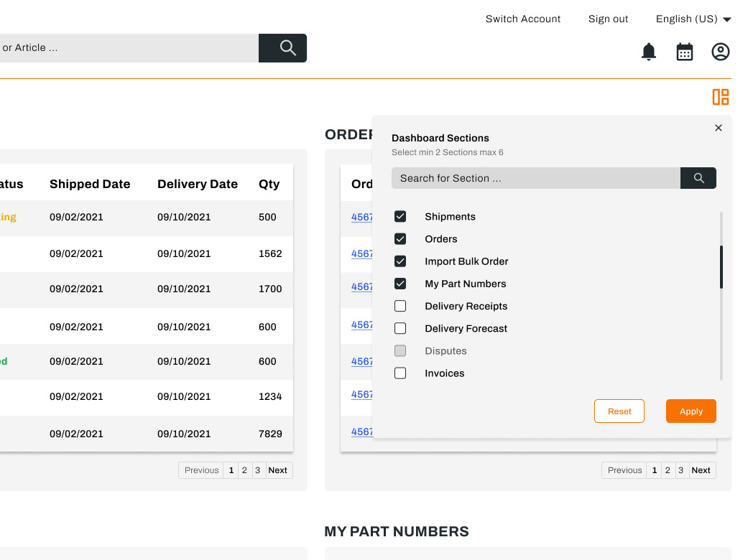Uncheck the Orders checkbox
Image resolution: width=748 pixels, height=560 pixels.
click(x=400, y=239)
